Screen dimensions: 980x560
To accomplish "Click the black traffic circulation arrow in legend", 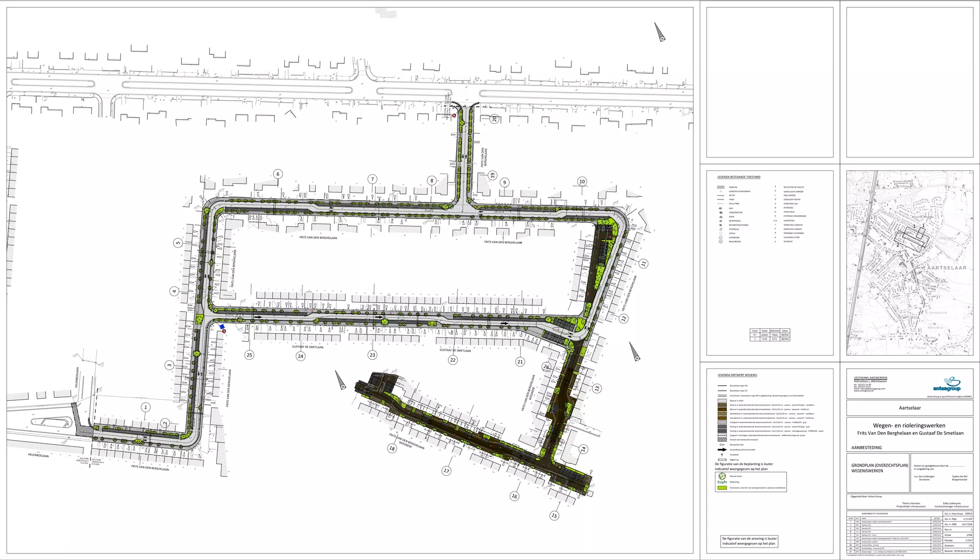I will point(722,449).
